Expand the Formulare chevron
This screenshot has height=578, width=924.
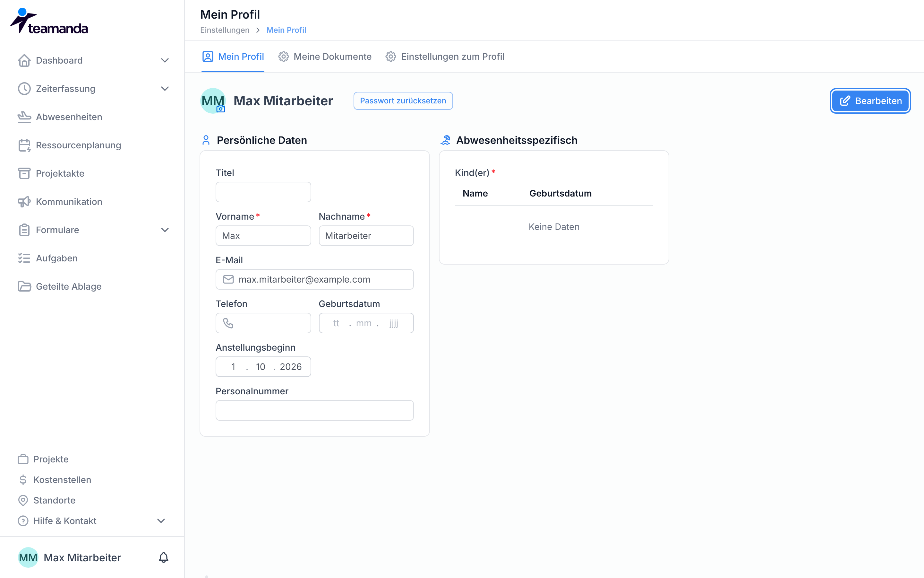165,230
